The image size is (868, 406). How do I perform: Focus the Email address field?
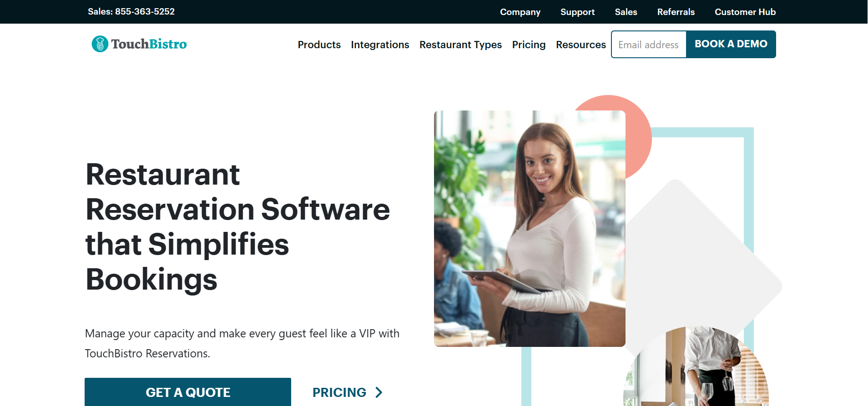tap(649, 45)
